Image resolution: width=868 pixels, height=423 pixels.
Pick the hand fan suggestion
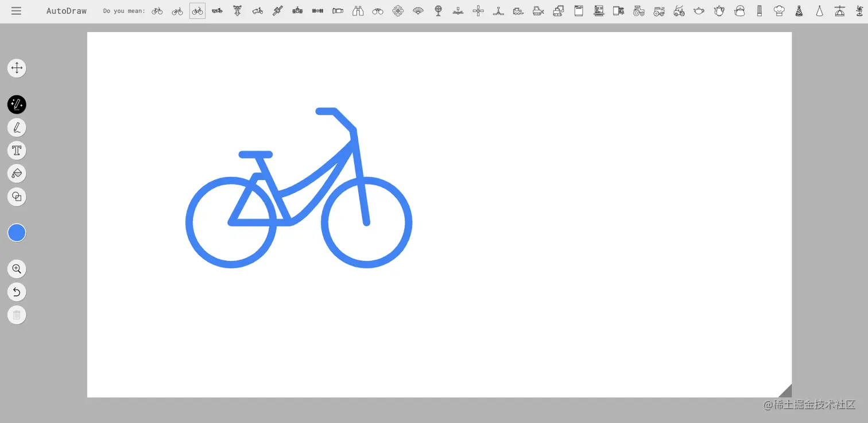coord(418,10)
